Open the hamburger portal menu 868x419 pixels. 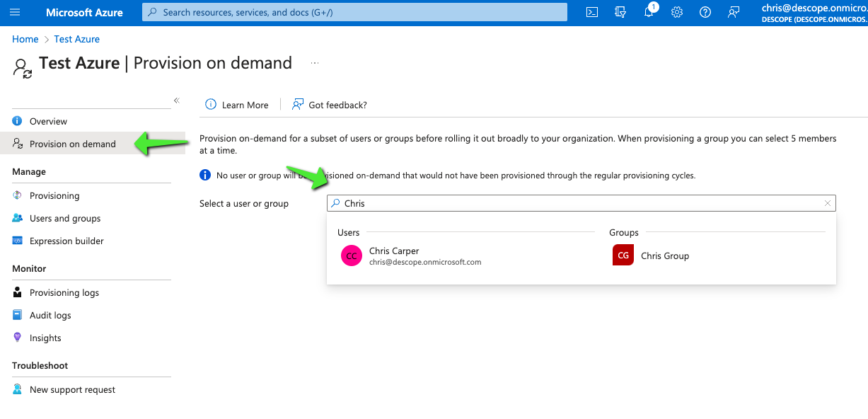pyautogui.click(x=15, y=12)
